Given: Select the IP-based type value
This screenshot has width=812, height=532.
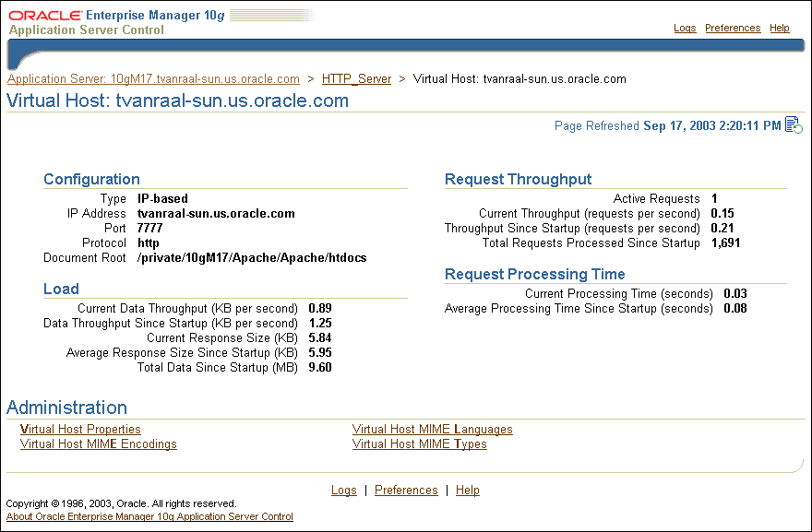Looking at the screenshot, I should [x=162, y=199].
